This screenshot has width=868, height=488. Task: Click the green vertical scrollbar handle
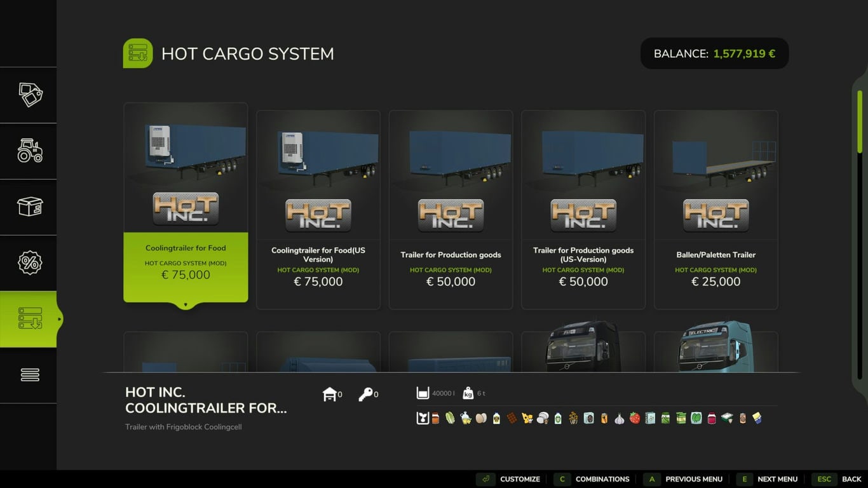(x=860, y=121)
